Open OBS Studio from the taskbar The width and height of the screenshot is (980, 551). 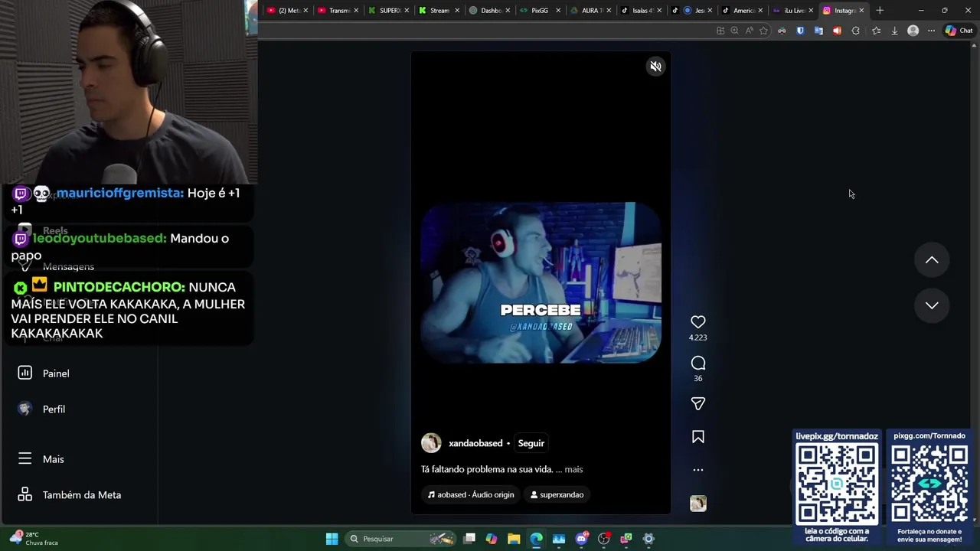603,539
